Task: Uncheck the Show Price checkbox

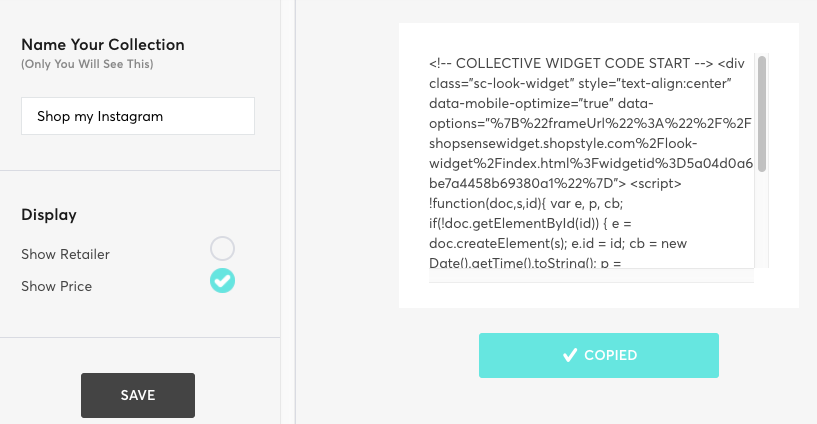Action: [x=222, y=281]
